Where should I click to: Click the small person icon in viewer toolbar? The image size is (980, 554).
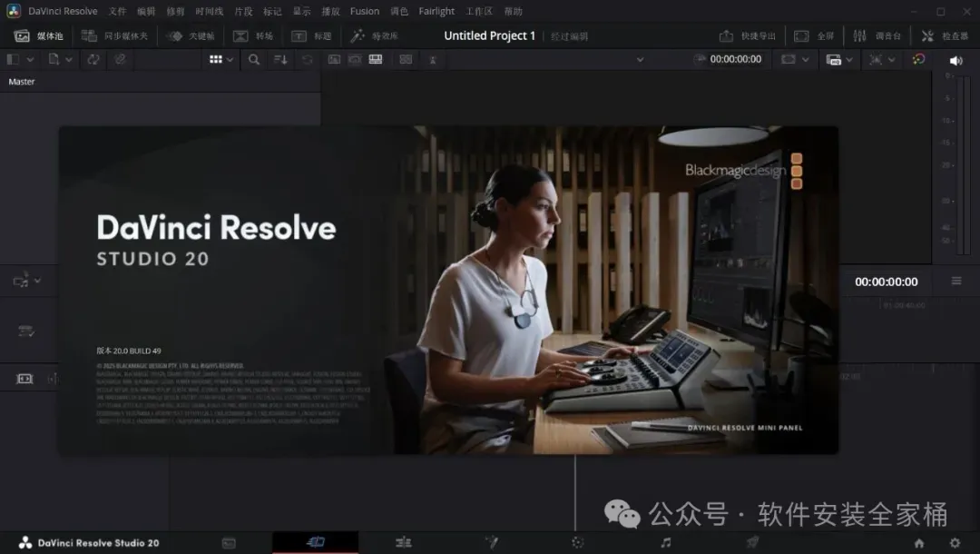pyautogui.click(x=433, y=60)
